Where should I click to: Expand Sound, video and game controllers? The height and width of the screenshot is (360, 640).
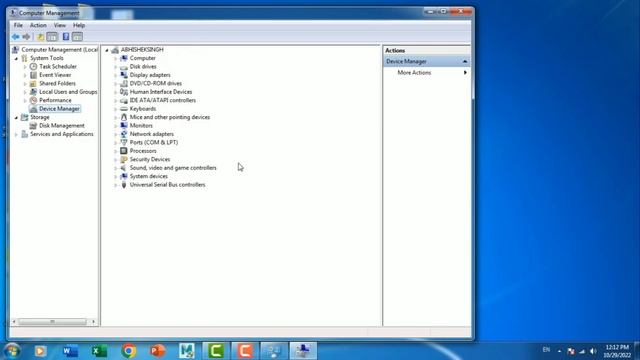point(116,168)
